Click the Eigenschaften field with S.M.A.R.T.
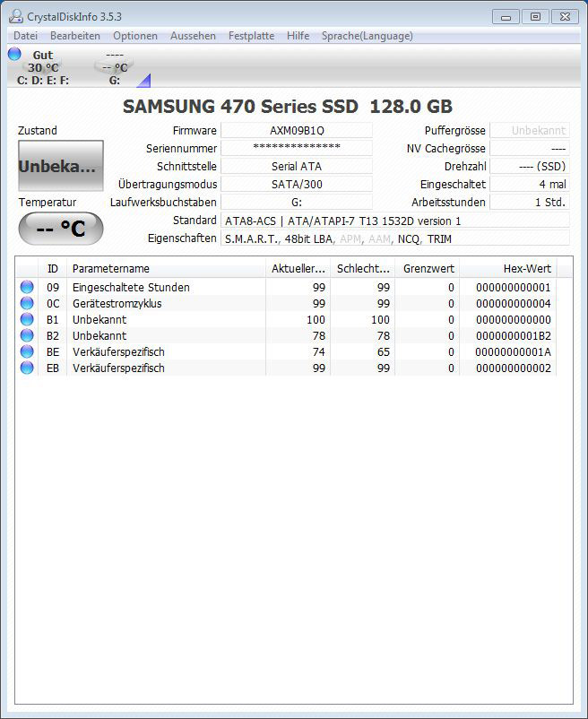The width and height of the screenshot is (588, 719). [395, 238]
